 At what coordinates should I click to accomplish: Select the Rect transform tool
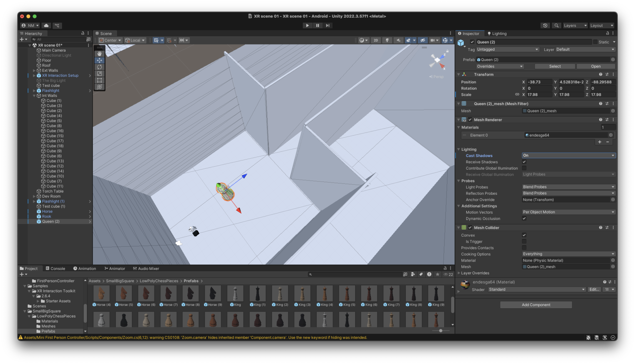99,80
